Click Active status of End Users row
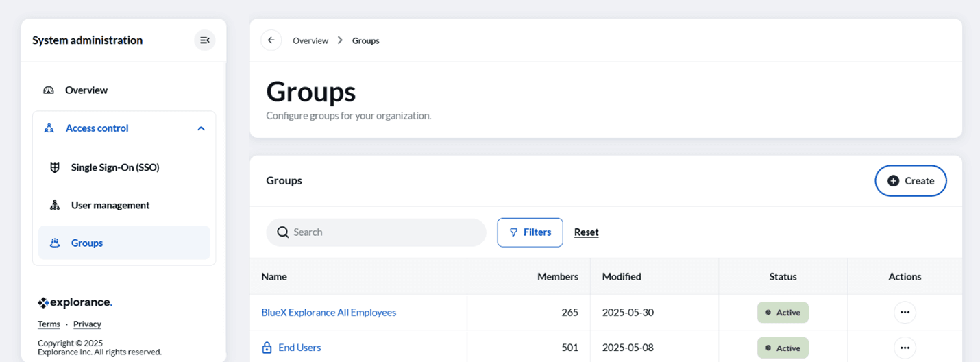The height and width of the screenshot is (362, 980). pos(783,348)
